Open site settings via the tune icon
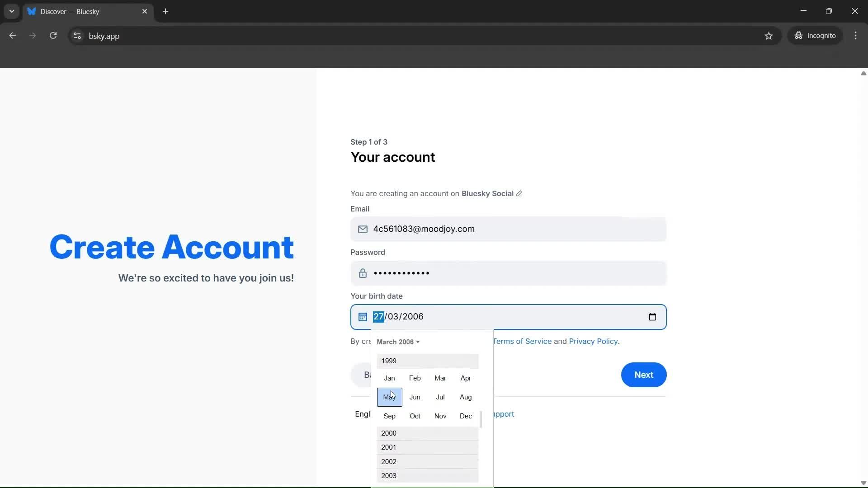 tap(77, 36)
